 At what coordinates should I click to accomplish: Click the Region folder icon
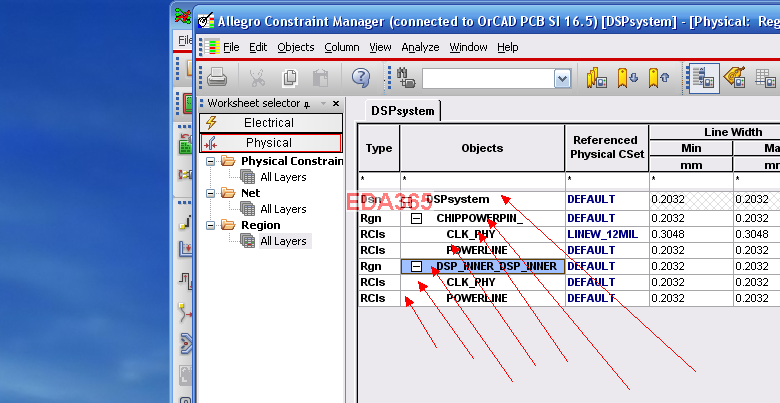228,225
